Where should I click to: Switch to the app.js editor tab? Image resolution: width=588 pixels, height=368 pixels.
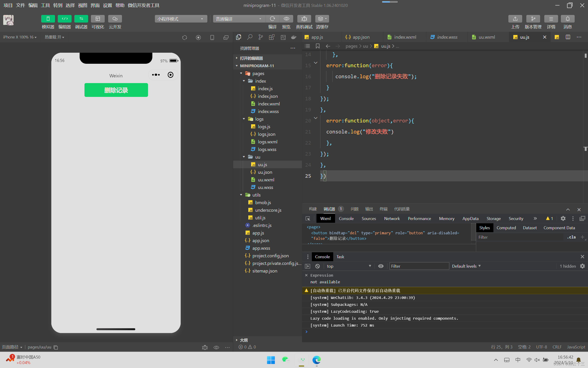pyautogui.click(x=317, y=37)
